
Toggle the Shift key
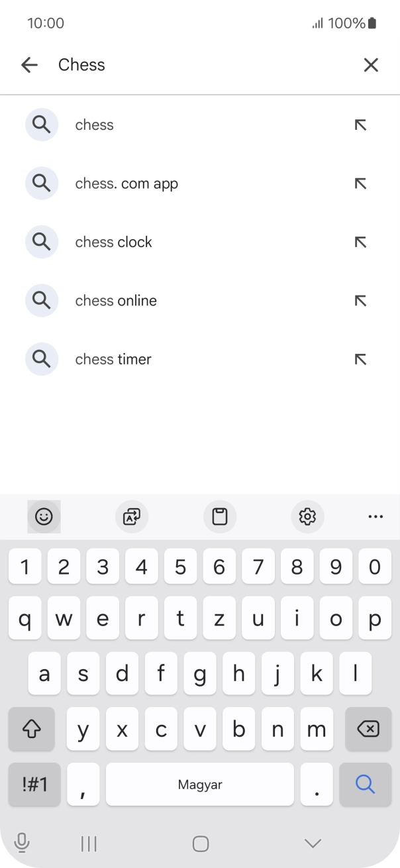(x=31, y=729)
